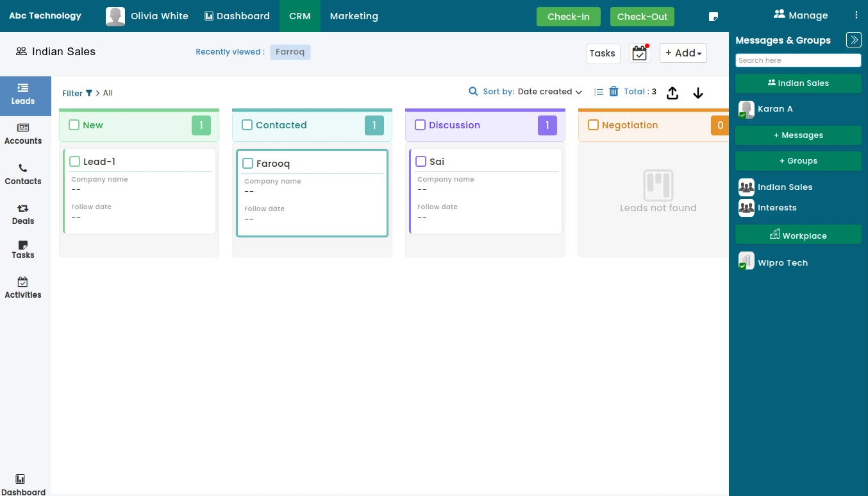The height and width of the screenshot is (496, 868).
Task: Click the Filter link
Action: point(72,93)
